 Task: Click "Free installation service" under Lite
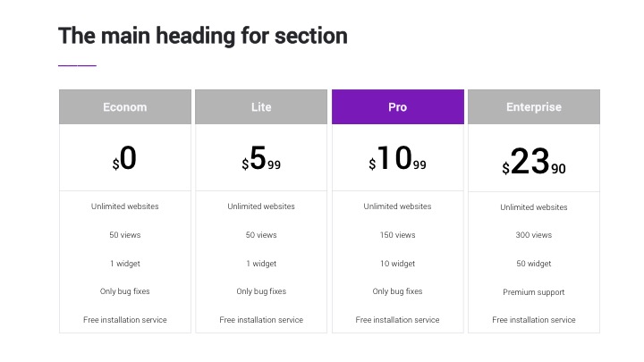point(261,320)
